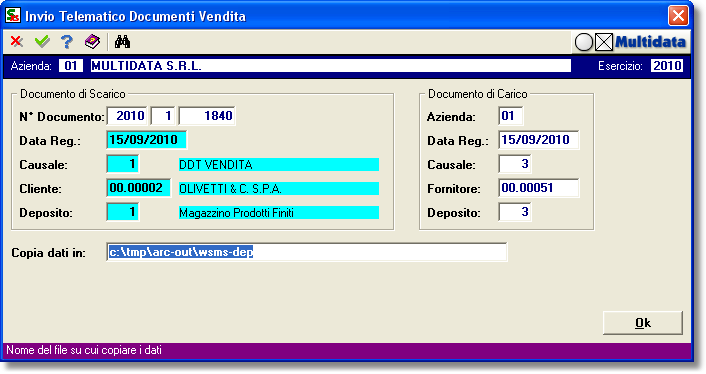Click the Cliente label
The width and height of the screenshot is (706, 374).
coord(40,189)
